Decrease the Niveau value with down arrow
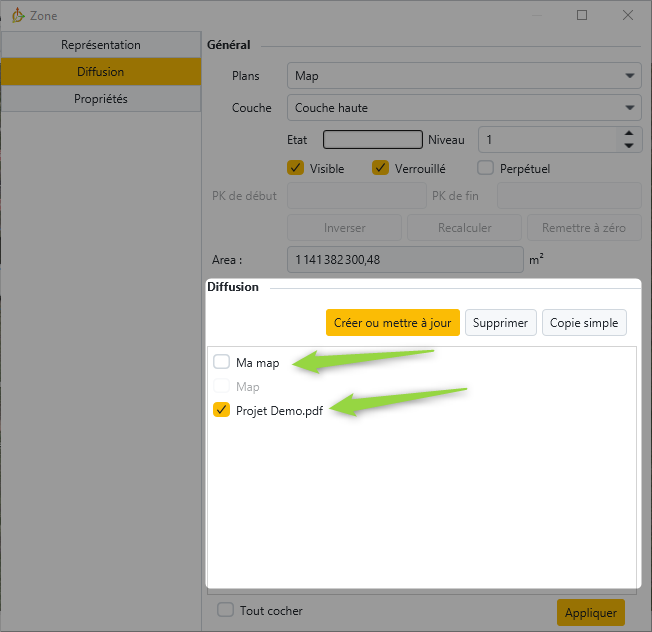Image resolution: width=652 pixels, height=632 pixels. pos(628,146)
